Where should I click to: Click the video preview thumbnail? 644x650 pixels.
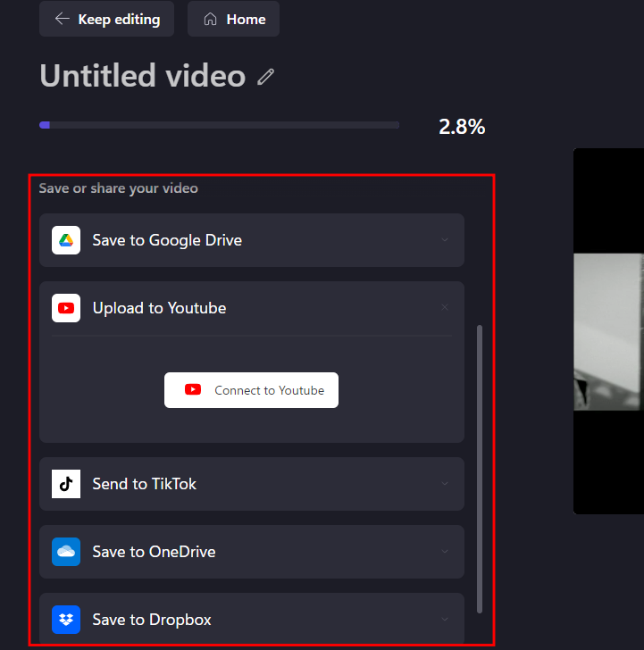coord(609,331)
